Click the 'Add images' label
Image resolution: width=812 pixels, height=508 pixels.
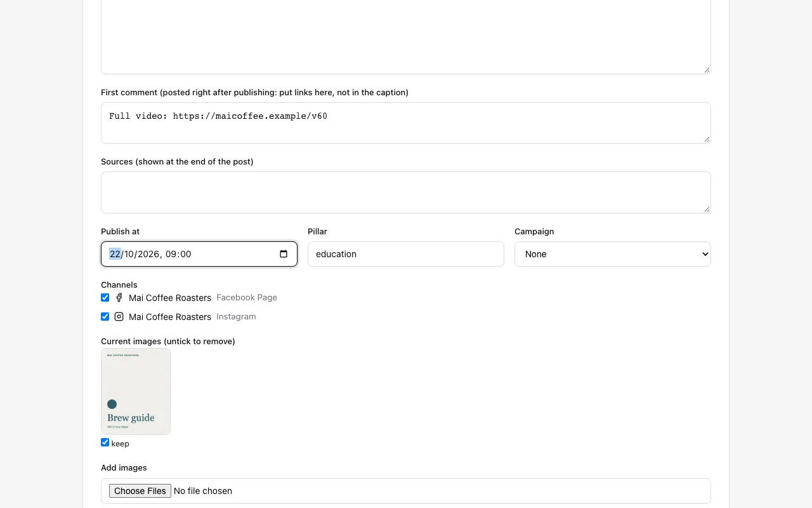(124, 468)
